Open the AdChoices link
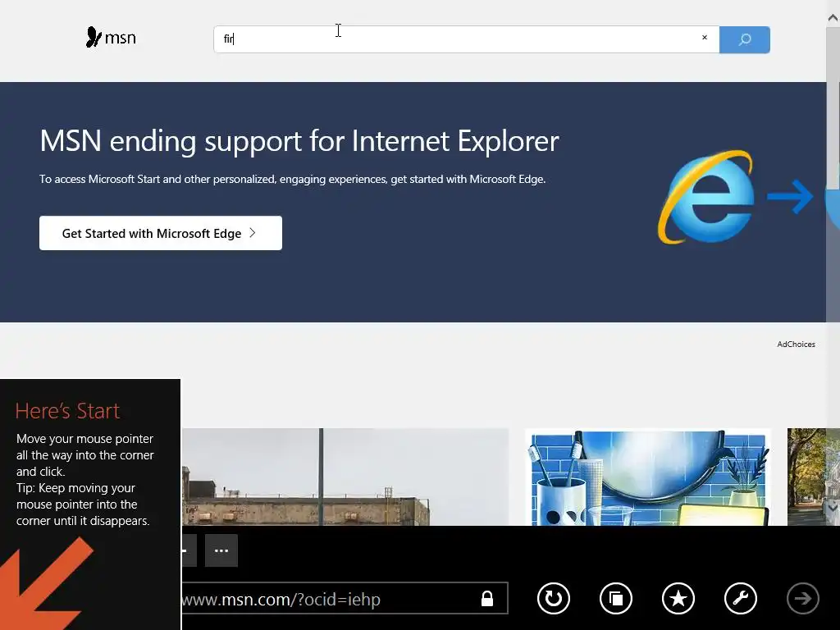 pyautogui.click(x=796, y=345)
